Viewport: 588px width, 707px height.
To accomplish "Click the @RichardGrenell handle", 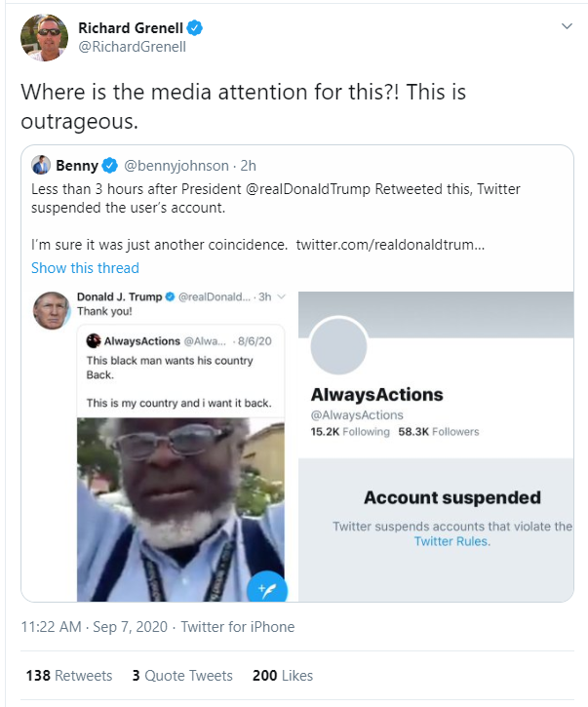I will click(x=132, y=47).
